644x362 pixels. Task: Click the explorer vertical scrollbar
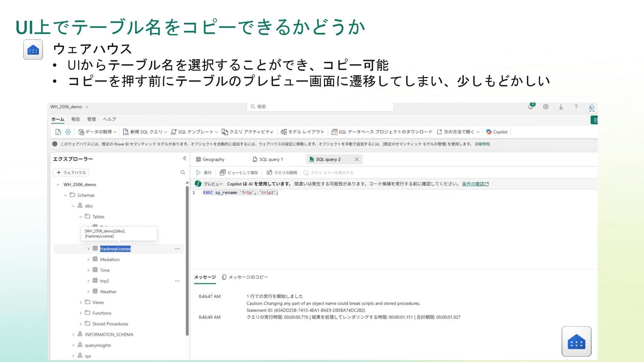187,261
